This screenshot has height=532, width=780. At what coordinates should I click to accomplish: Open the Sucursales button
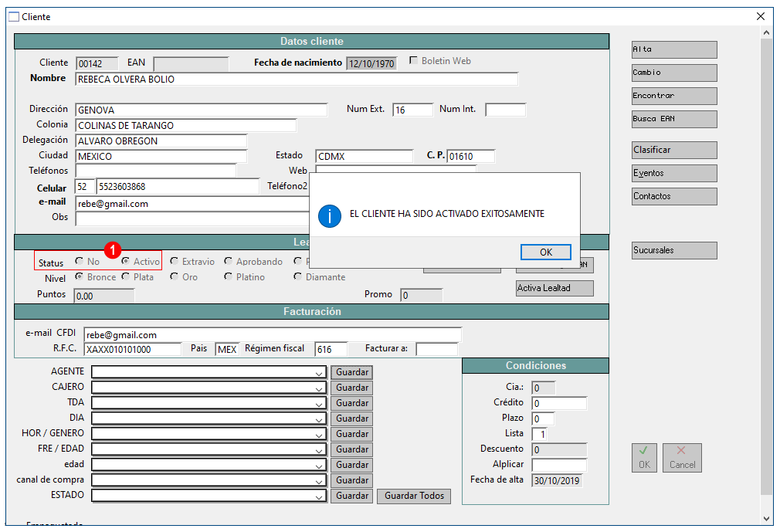click(674, 251)
